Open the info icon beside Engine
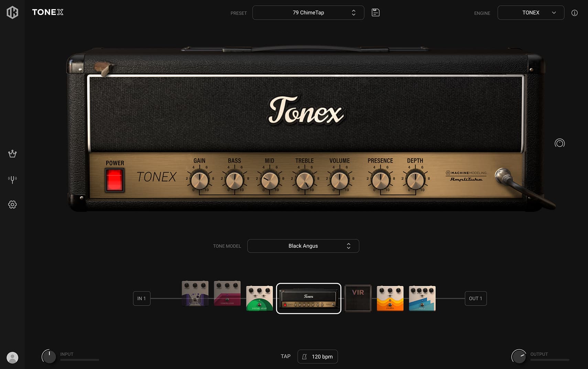The width and height of the screenshot is (588, 369). coord(574,13)
